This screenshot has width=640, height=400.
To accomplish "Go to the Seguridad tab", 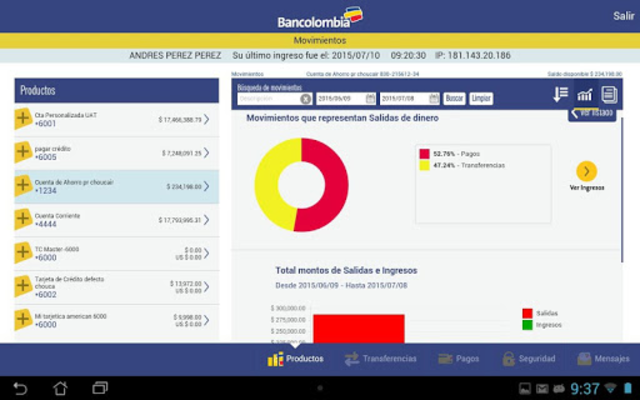I will 529,358.
